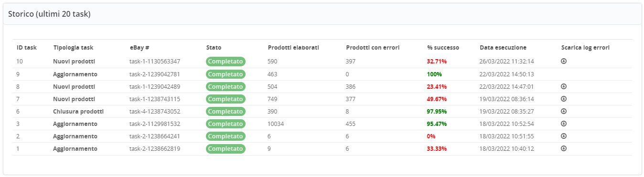Click the Completato badge for task 7
The width and height of the screenshot is (644, 177).
(225, 99)
